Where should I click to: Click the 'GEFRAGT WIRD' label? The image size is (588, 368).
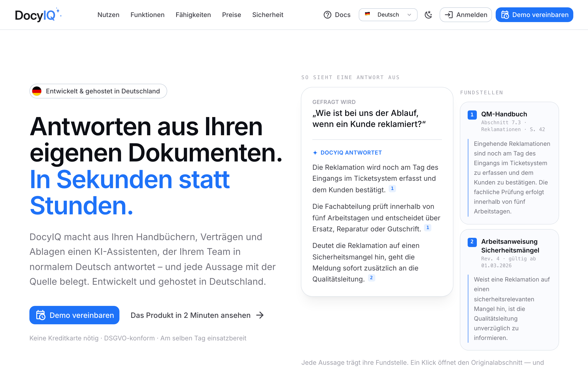click(334, 102)
